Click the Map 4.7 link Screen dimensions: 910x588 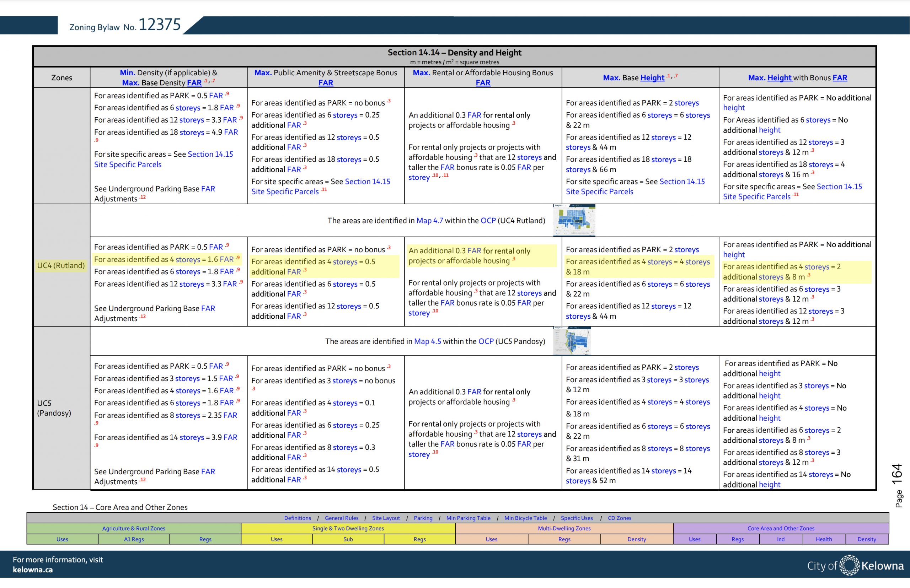[429, 220]
